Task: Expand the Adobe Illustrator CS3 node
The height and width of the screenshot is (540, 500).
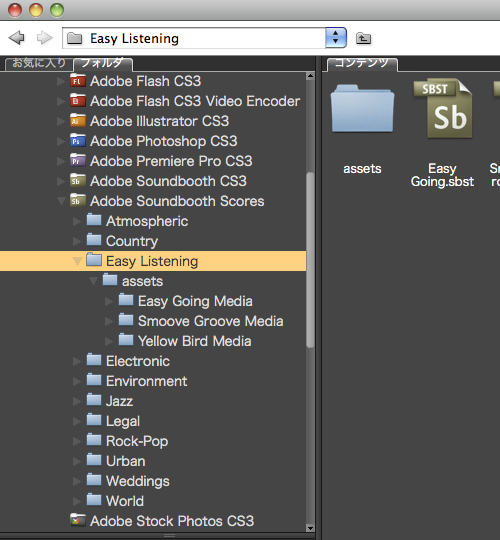Action: (61, 121)
